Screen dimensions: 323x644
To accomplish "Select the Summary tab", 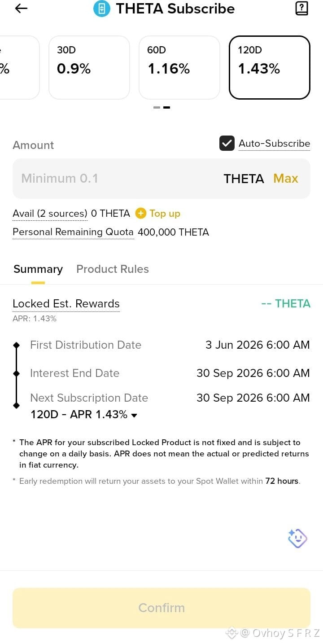I will tap(38, 269).
